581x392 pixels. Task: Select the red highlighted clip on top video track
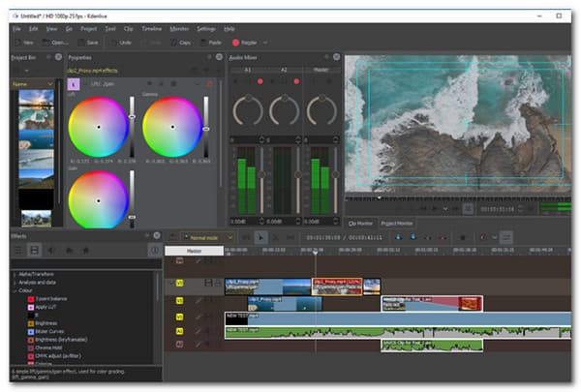[x=337, y=287]
